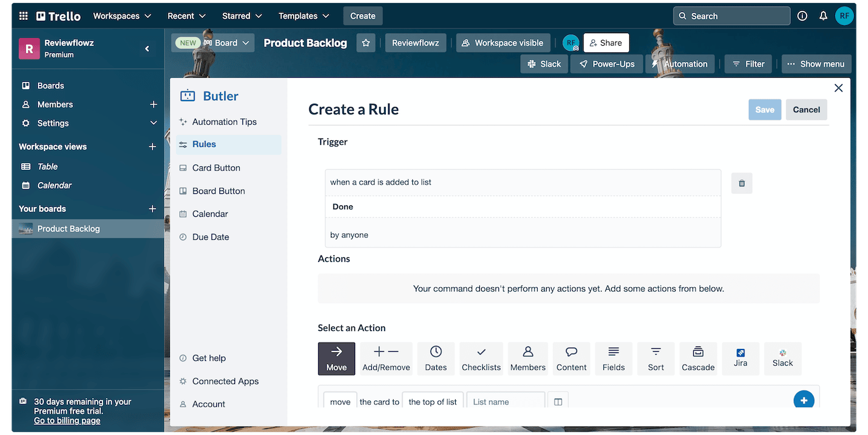Select the Members action type
868x435 pixels.
[528, 358]
